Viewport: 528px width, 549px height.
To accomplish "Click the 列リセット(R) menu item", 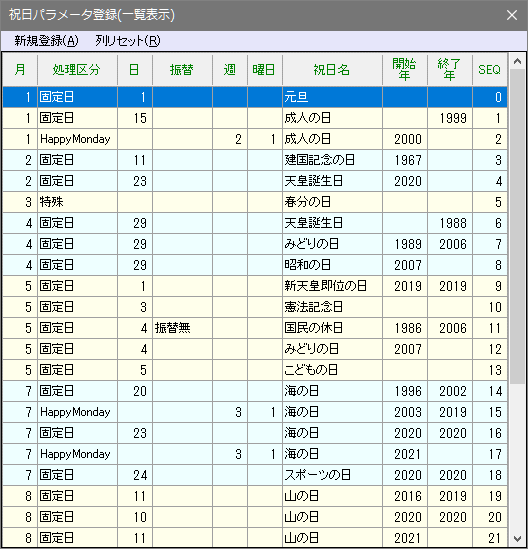I will 128,41.
